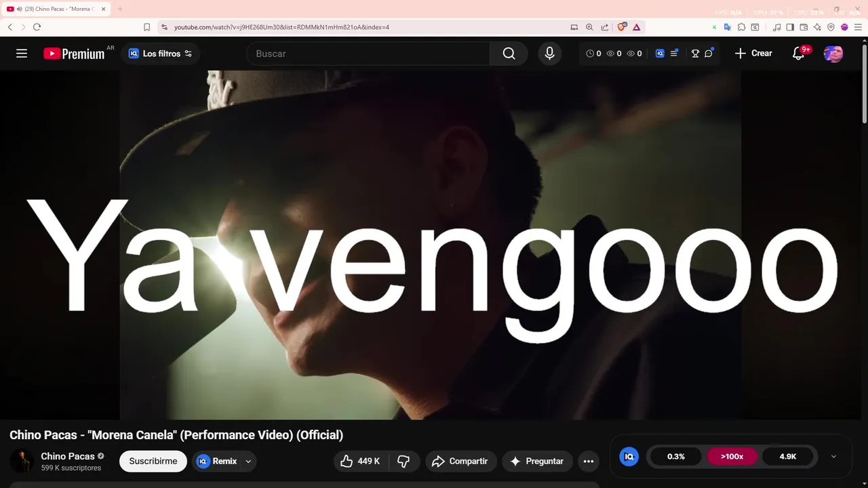The height and width of the screenshot is (488, 868).
Task: Click the 599 K suscriptores text
Action: coord(71,468)
